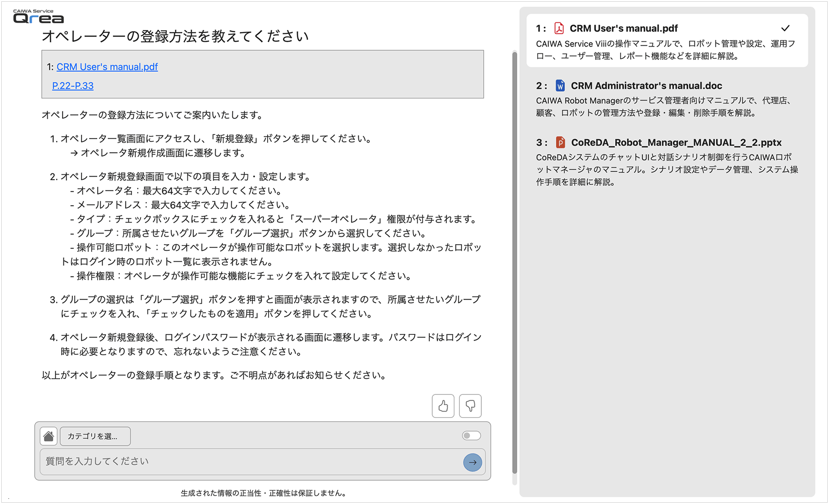Deselect the checkmark on CRM User's manual.pdf source
Screen dimensions: 829x504
click(785, 28)
